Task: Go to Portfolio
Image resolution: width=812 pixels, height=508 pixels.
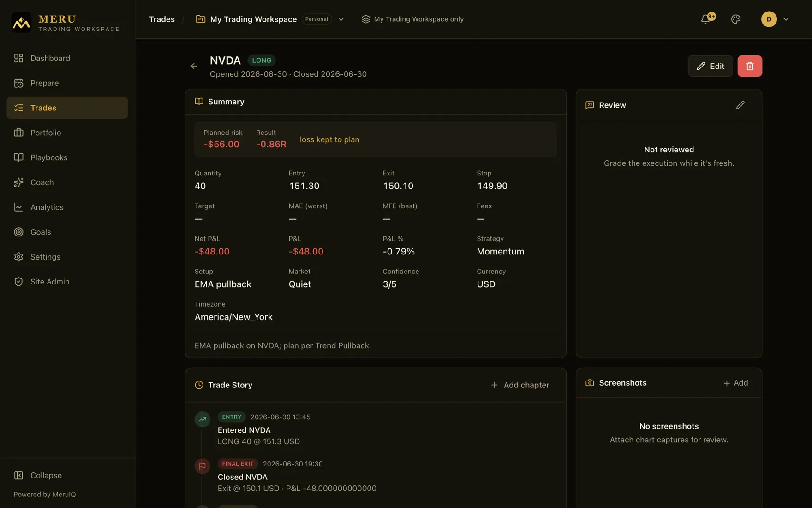Action: pos(67,133)
